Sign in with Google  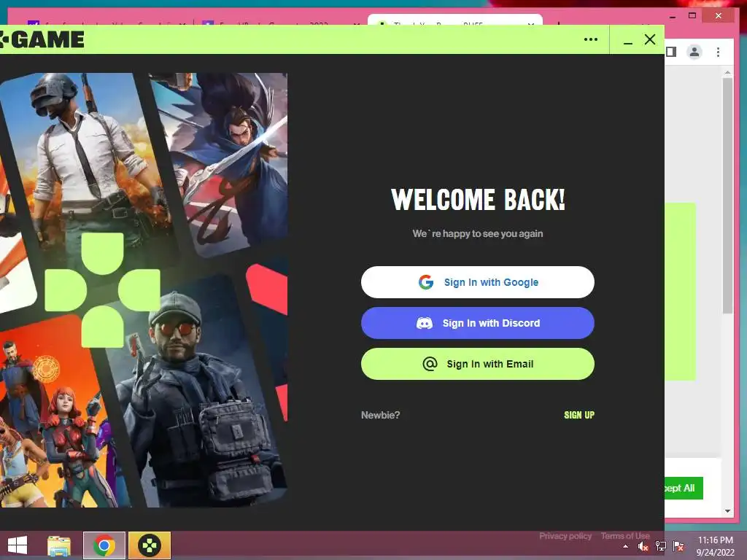coord(477,282)
